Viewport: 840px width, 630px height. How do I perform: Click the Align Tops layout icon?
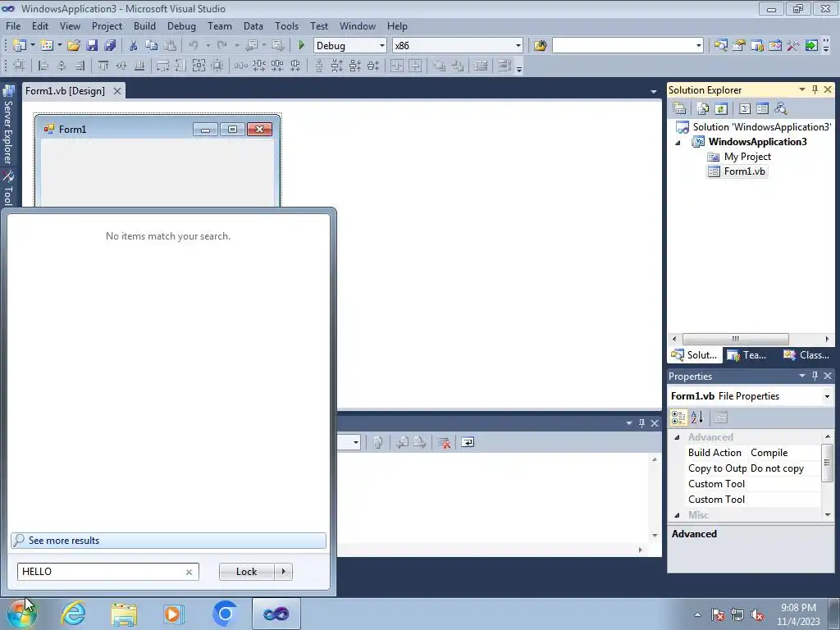[x=103, y=66]
